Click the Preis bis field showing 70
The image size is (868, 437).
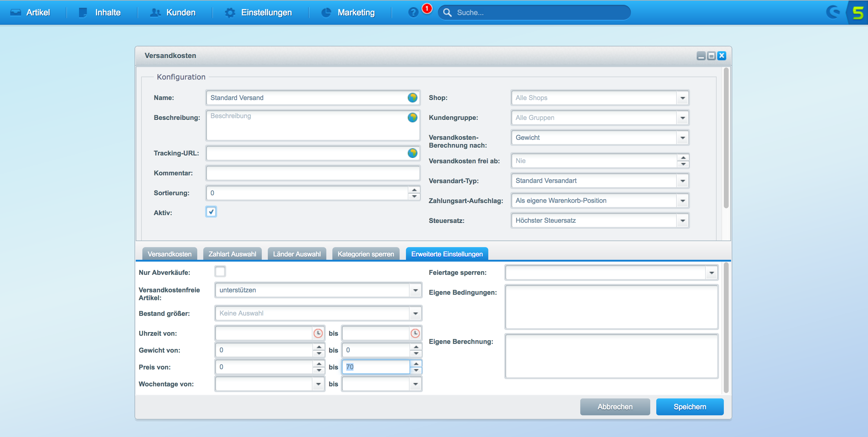(x=376, y=367)
